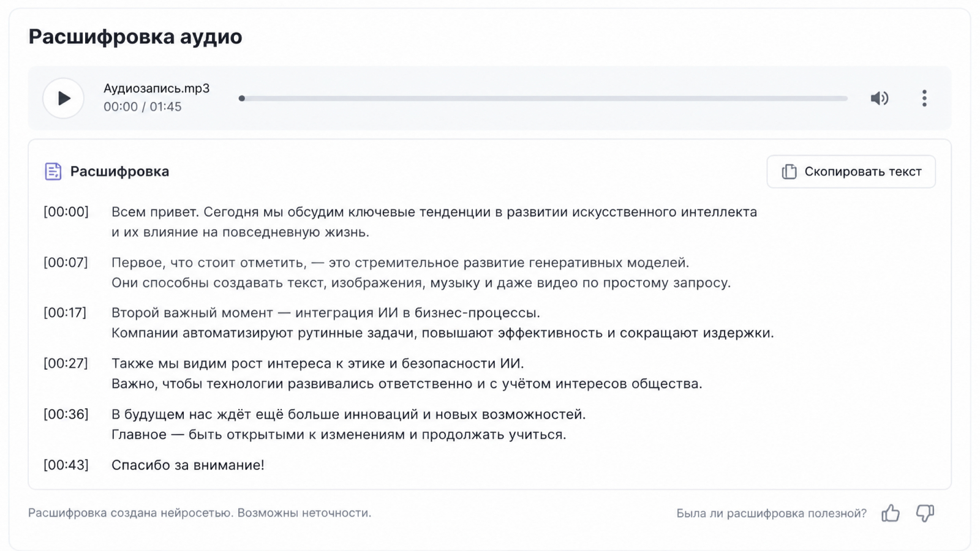Jump to the [00:00] timestamp
This screenshot has width=980, height=551.
click(66, 212)
